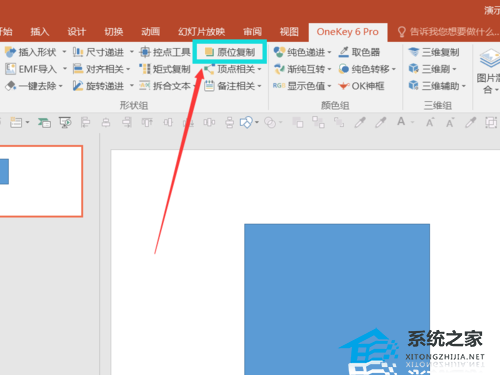This screenshot has width=500, height=375.
Task: Select the 动画 tab
Action: 151,32
